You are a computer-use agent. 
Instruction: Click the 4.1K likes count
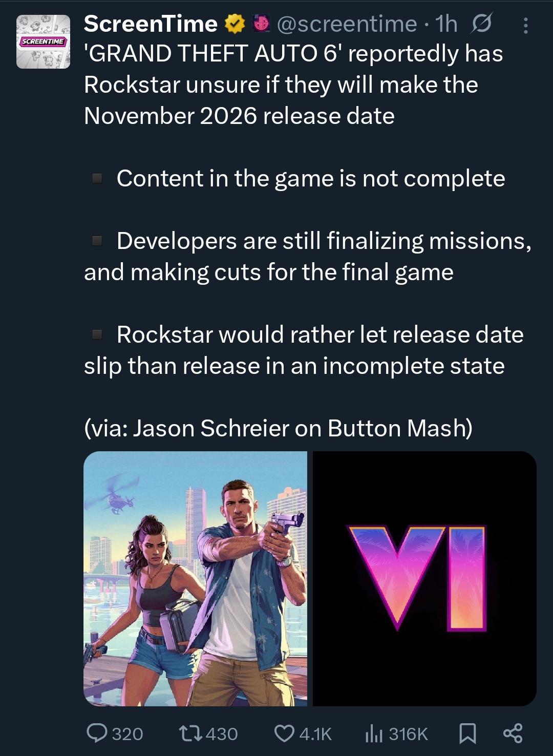315,734
